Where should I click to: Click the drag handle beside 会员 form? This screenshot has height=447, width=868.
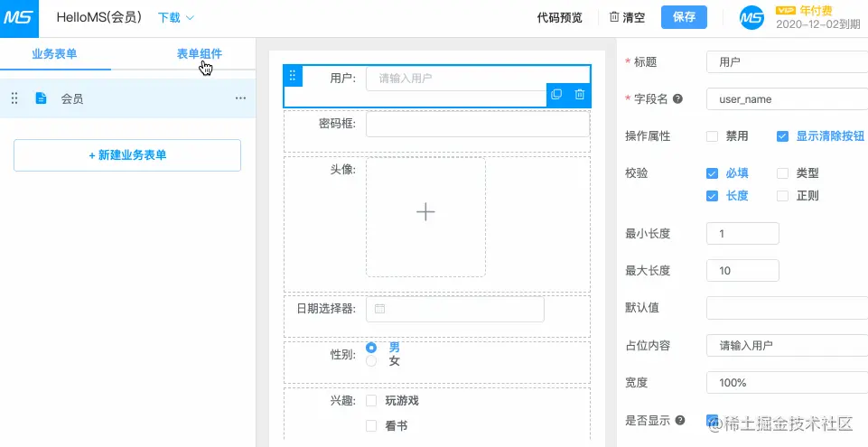click(x=15, y=98)
